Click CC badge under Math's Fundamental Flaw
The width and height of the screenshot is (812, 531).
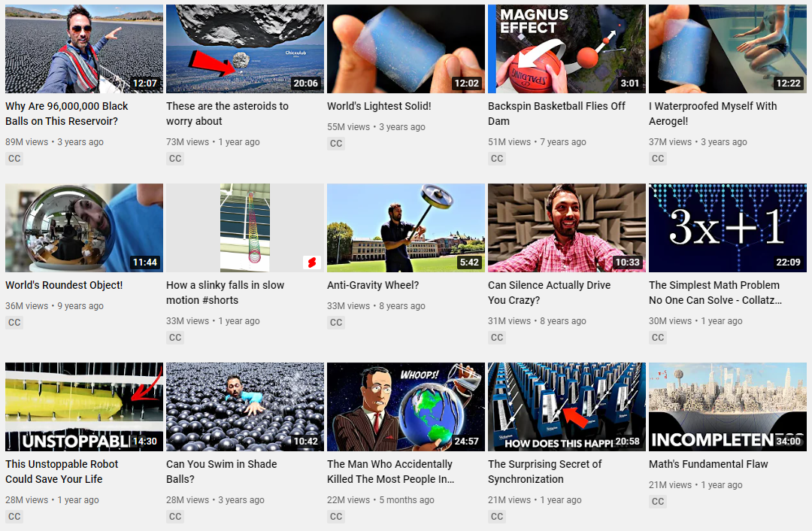click(658, 502)
